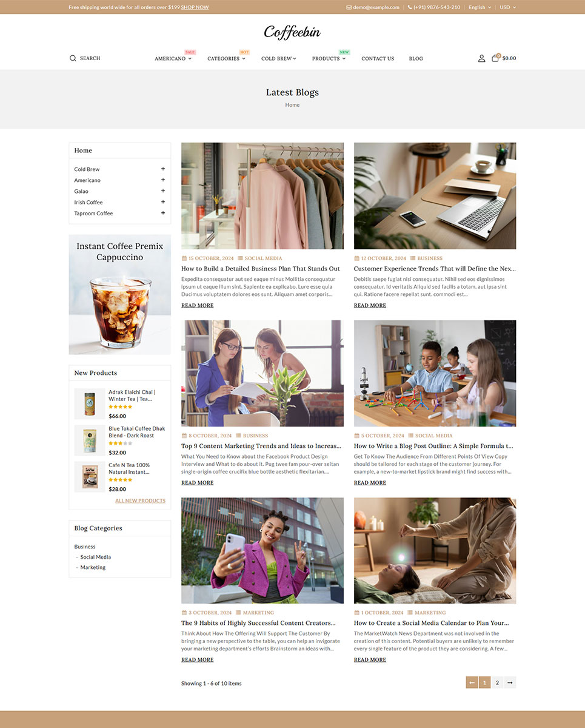
Task: Expand the Cold Brew sidebar category
Action: pyautogui.click(x=163, y=169)
